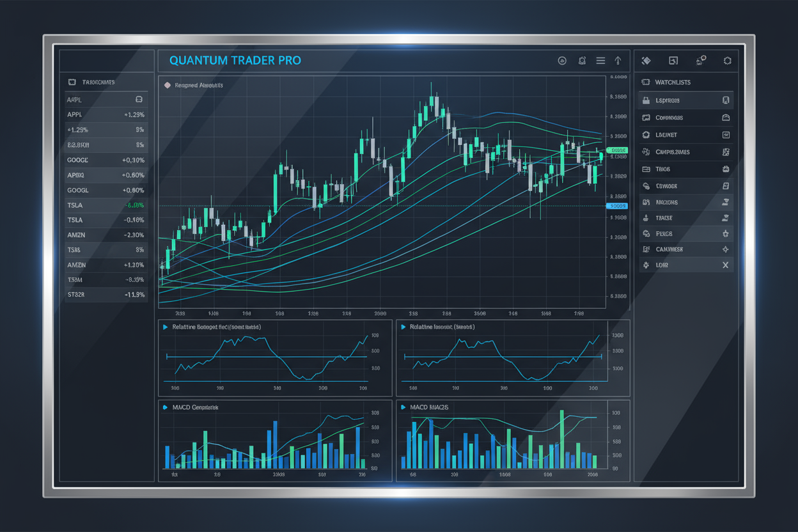Select the TRAISE item in the watchlists panel
The height and width of the screenshot is (532, 798).
[x=685, y=218]
